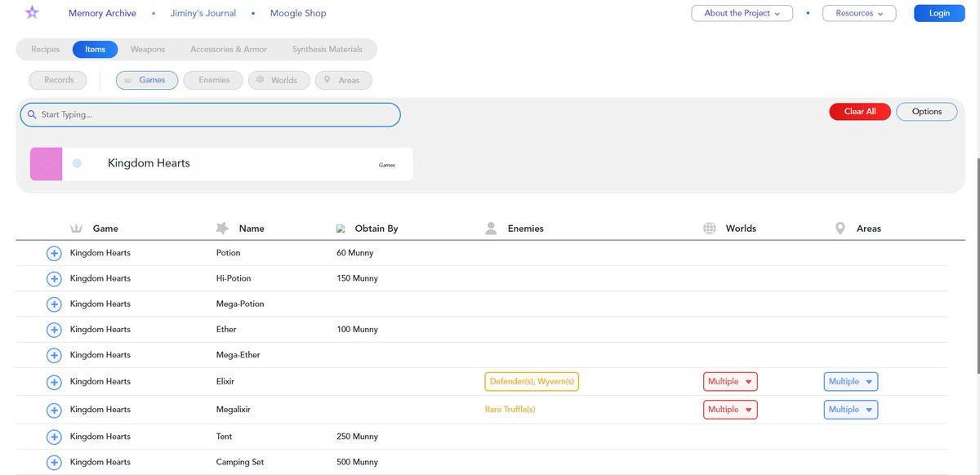Click the Rare Truffle(s) enemy link
Viewport: 980px width, 475px height.
[x=512, y=410]
